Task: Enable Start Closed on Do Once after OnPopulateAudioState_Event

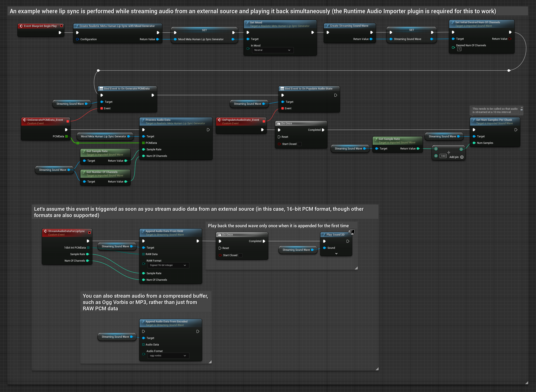Action: 300,144
